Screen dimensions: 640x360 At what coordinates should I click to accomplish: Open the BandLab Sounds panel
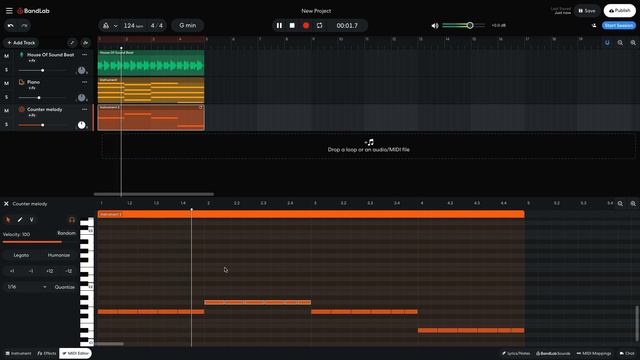point(553,353)
